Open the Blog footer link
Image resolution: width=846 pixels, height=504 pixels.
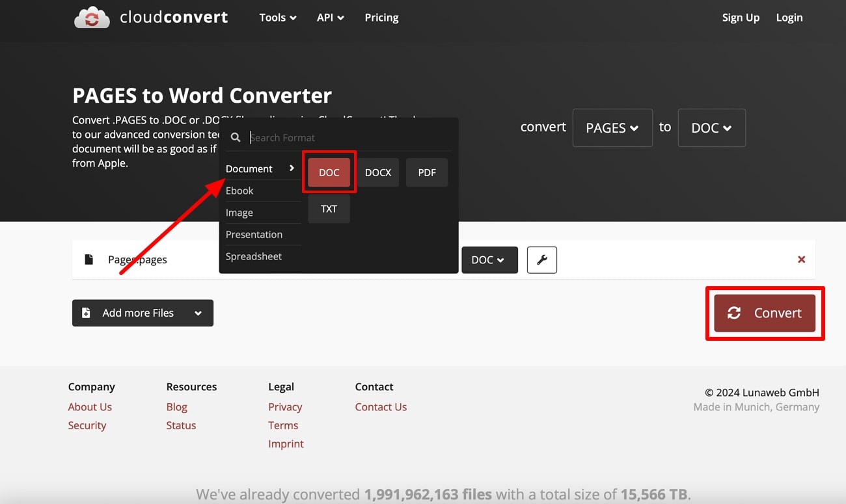point(176,407)
